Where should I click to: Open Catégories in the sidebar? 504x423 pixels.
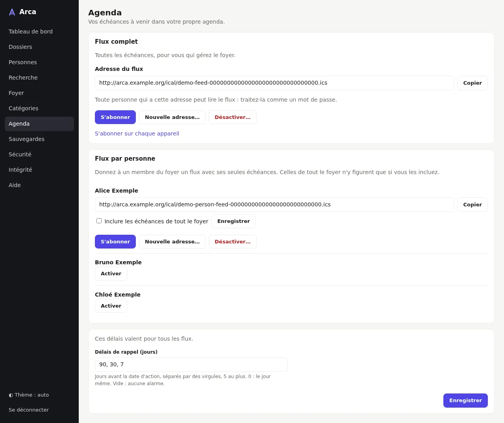point(39,108)
